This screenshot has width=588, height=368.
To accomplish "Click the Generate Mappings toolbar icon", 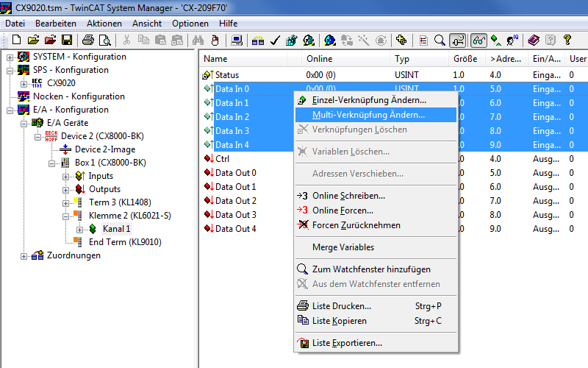I will 258,40.
